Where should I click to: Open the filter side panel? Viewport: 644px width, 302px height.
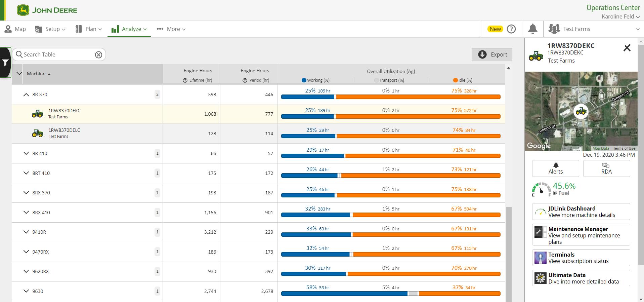[x=5, y=63]
